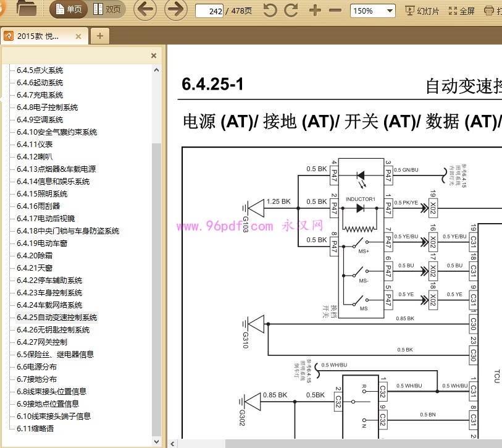
Task: Rotate page clockwise
Action: pyautogui.click(x=291, y=11)
